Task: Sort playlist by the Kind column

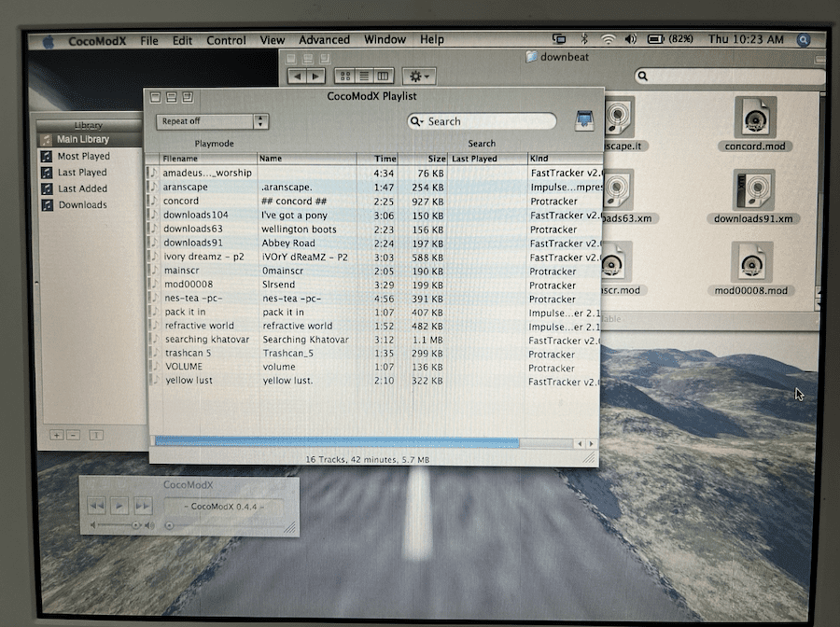Action: point(564,159)
